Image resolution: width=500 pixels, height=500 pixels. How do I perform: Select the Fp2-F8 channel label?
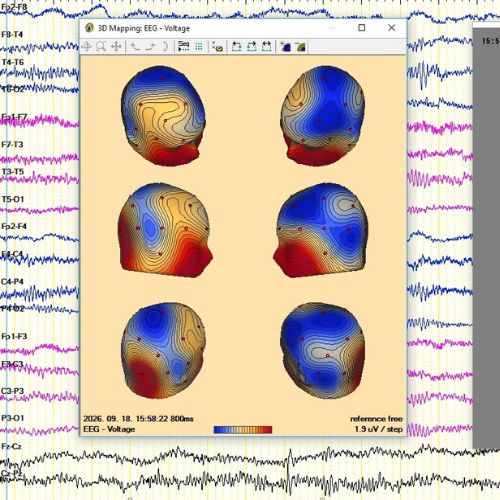(x=14, y=7)
